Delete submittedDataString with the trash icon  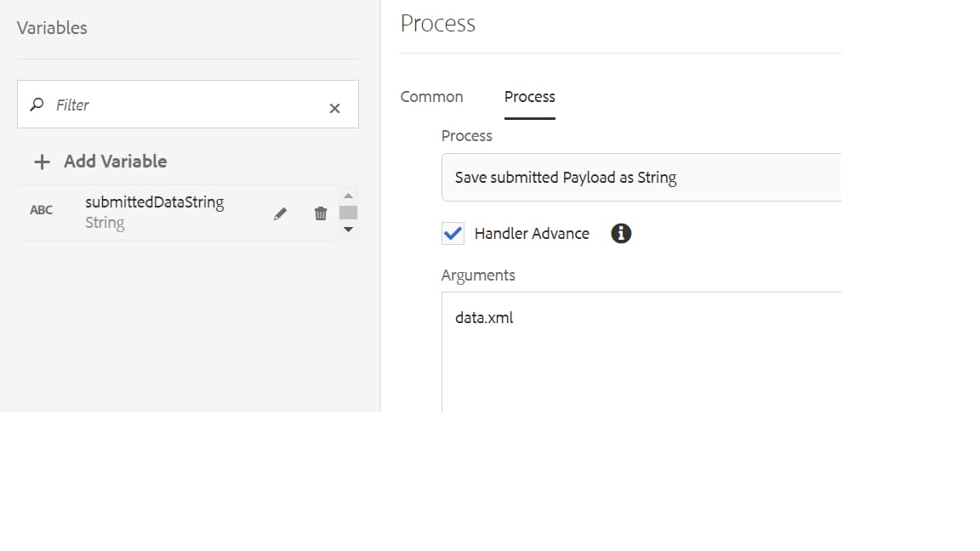(321, 213)
